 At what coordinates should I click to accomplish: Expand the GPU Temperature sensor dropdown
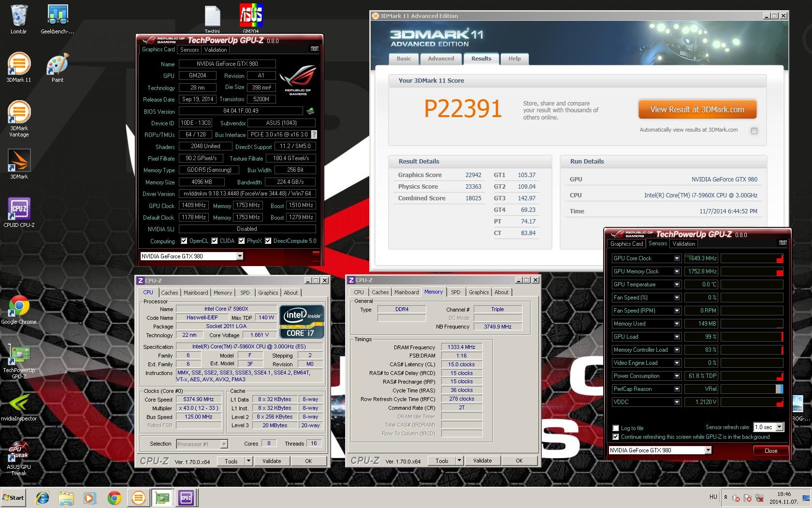(677, 284)
